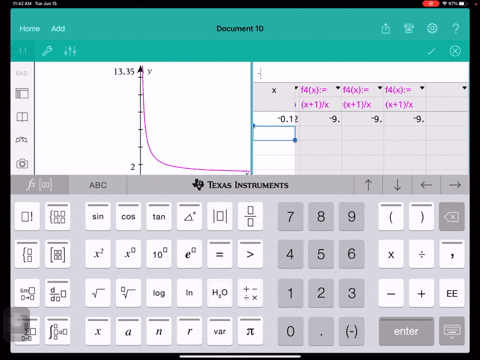Viewport: 480px width, 360px height.
Task: Tap the right arrow key
Action: (x=455, y=185)
